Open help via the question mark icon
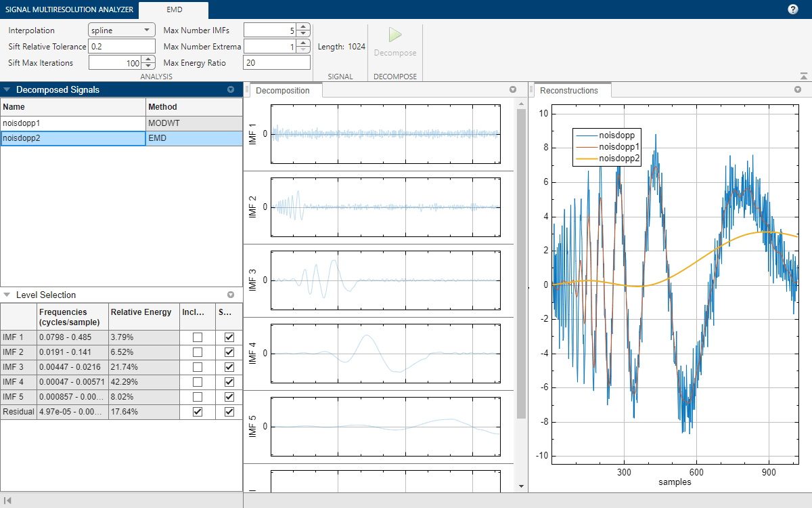Viewport: 812px width, 508px height. (x=793, y=9)
